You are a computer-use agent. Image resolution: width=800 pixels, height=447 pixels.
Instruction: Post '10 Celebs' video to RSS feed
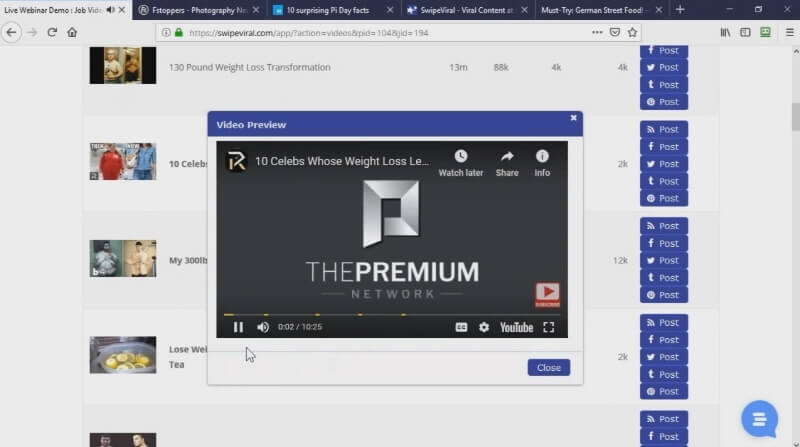pyautogui.click(x=663, y=130)
